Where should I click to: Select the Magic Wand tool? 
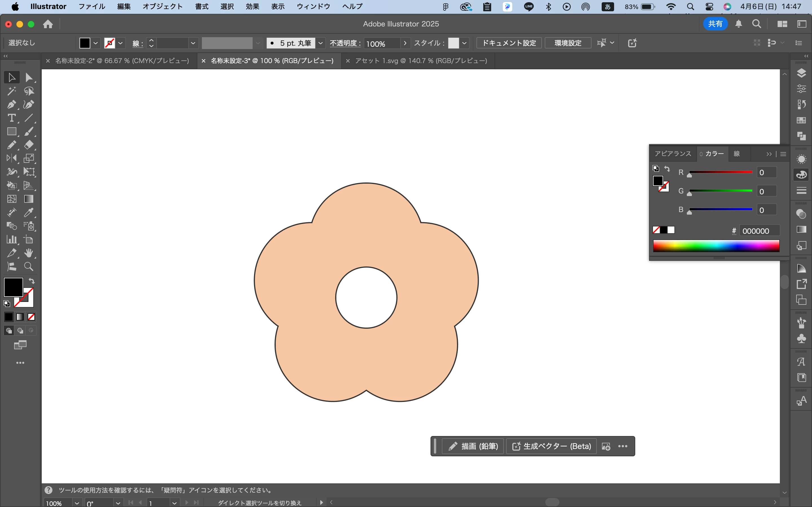click(x=11, y=91)
